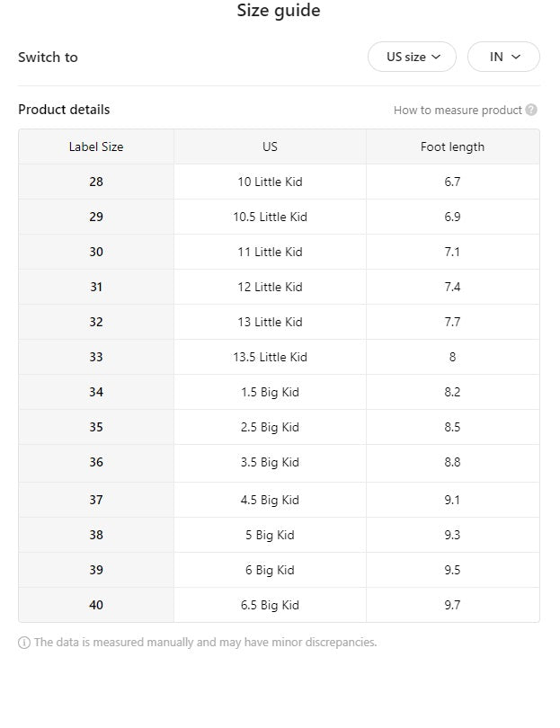Click the Switch to label
The height and width of the screenshot is (728, 560).
pos(48,57)
